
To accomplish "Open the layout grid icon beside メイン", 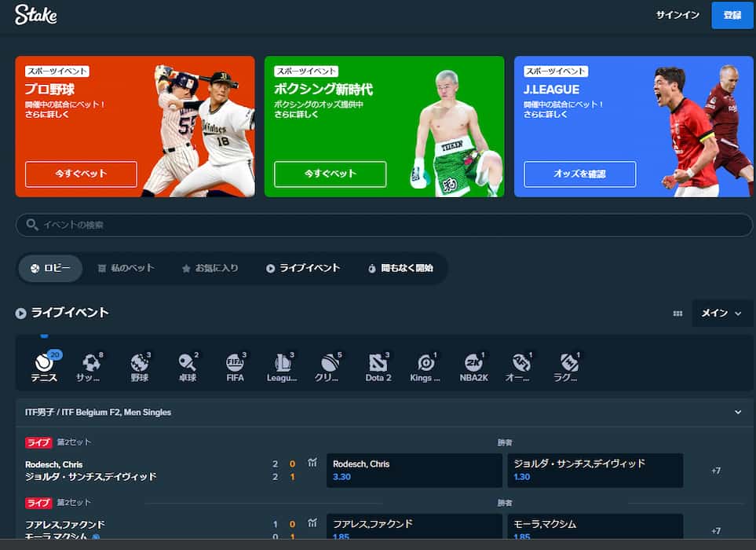I will pyautogui.click(x=677, y=313).
